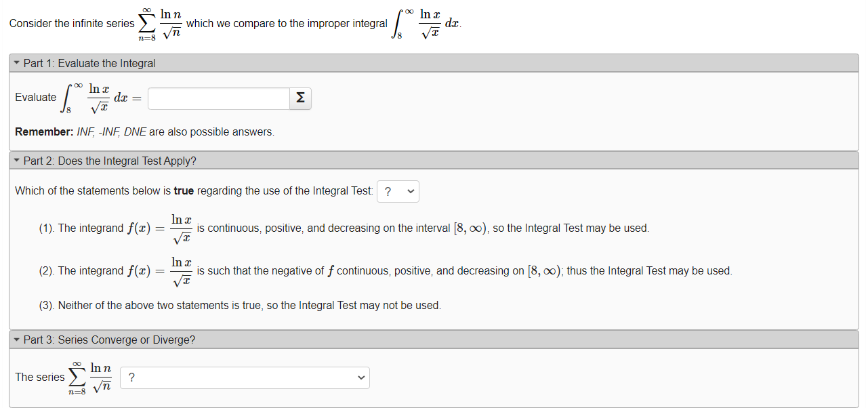Open the series converge or diverge dropdown
The image size is (868, 408).
[244, 378]
